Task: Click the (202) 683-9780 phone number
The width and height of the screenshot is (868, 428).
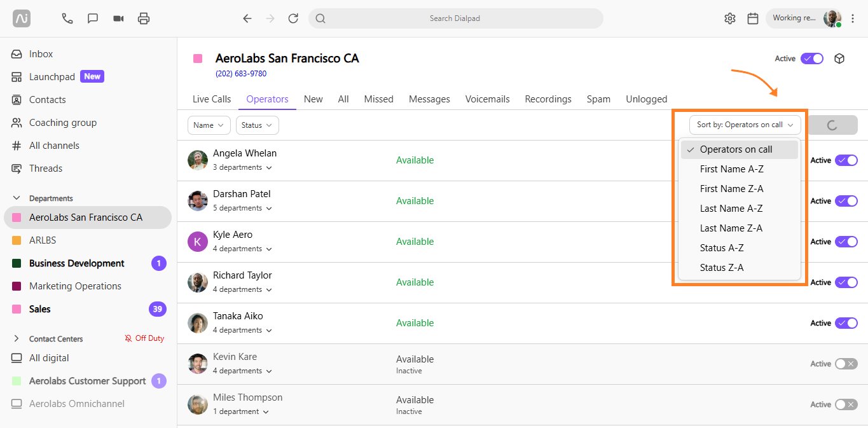Action: point(241,74)
